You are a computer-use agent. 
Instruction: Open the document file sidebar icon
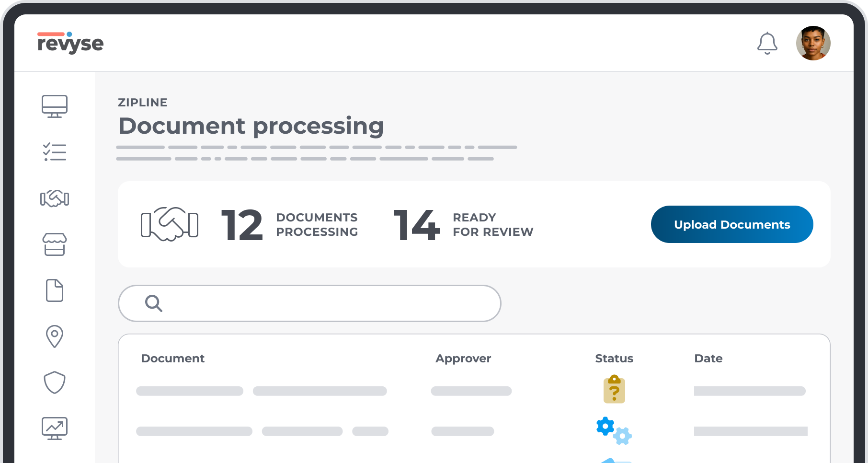[x=54, y=290]
